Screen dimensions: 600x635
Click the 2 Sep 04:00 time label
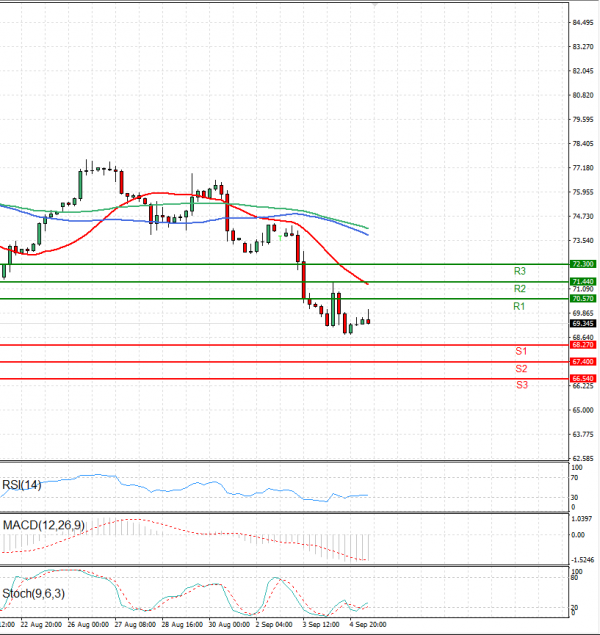click(274, 624)
